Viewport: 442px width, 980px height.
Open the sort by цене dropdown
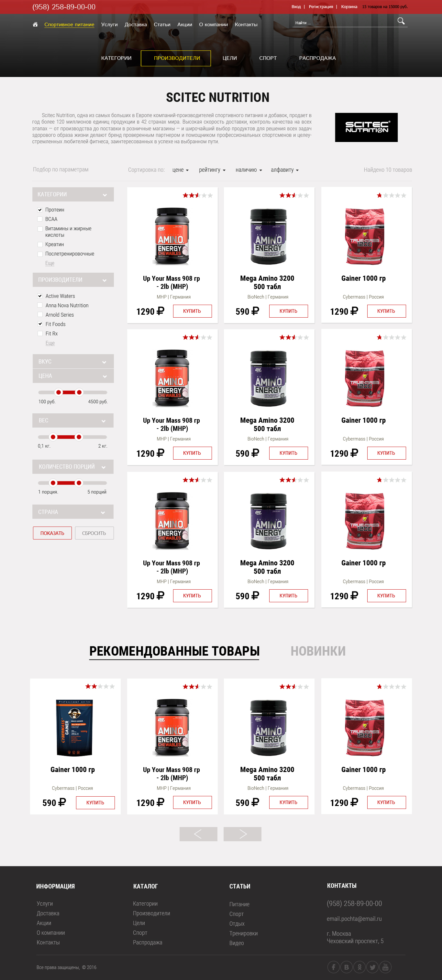181,170
